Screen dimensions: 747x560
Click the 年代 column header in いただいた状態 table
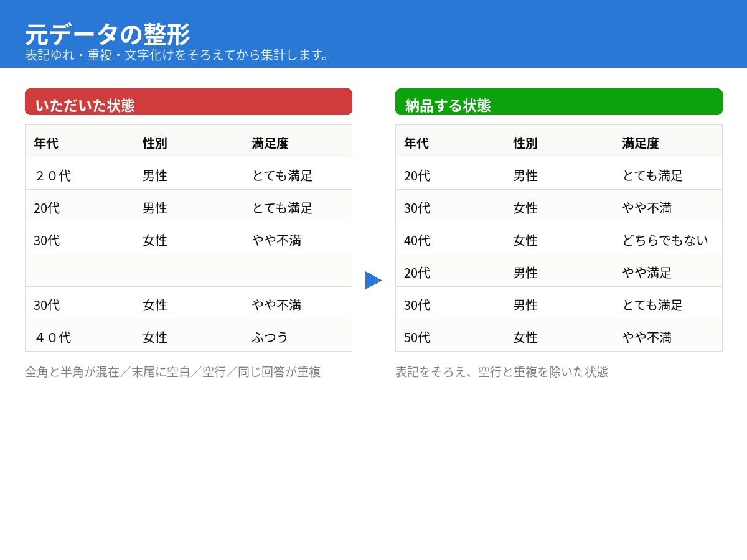coord(46,143)
